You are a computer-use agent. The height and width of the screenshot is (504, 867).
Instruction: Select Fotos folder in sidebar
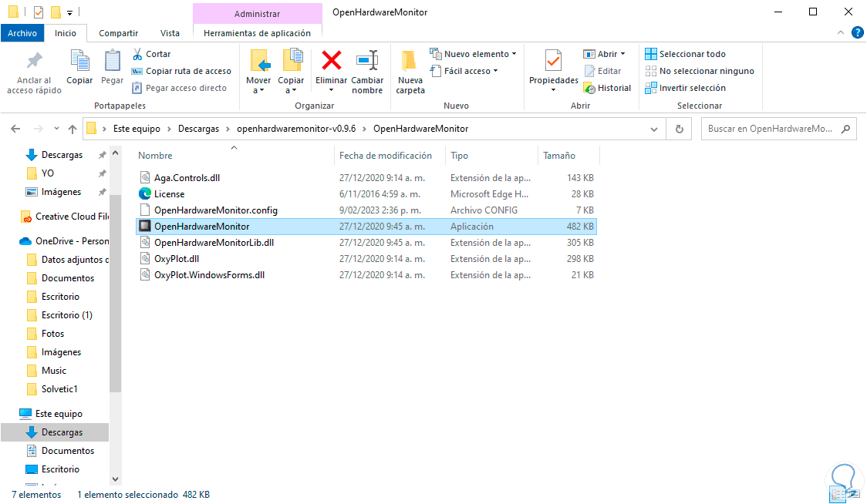click(x=52, y=333)
